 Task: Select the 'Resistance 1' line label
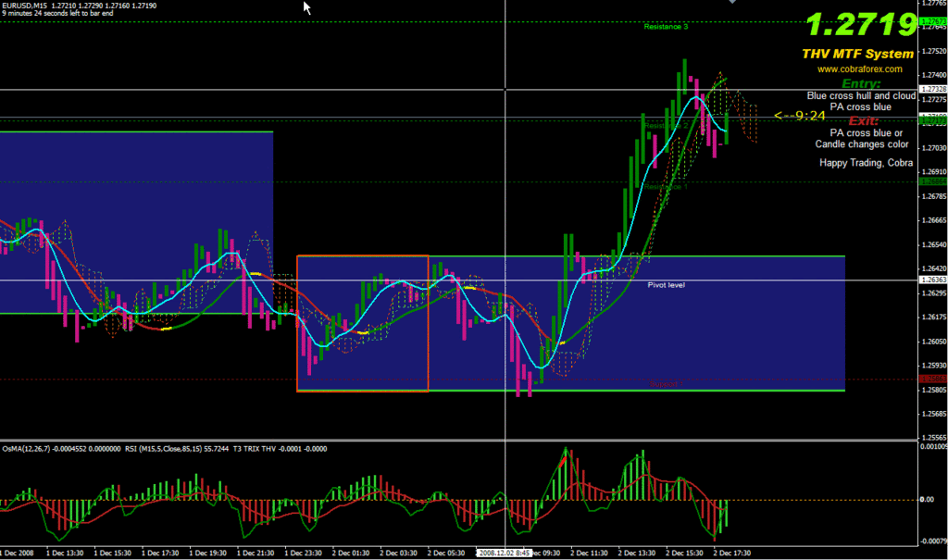pyautogui.click(x=666, y=187)
